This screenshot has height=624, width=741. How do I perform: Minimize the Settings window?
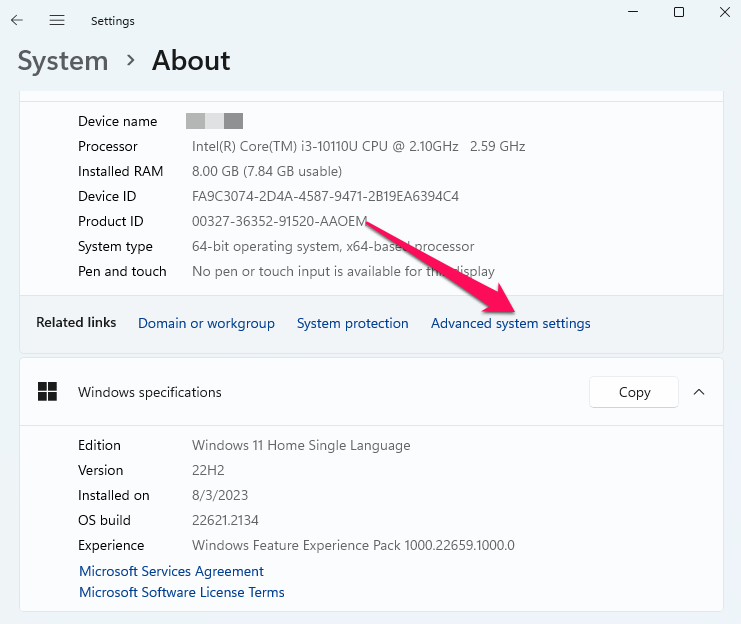coord(633,12)
